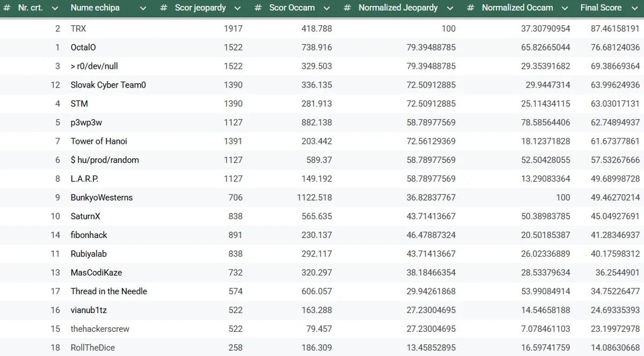Expand the Nume echipa column dropdown
The image size is (644, 356).
pyautogui.click(x=143, y=8)
